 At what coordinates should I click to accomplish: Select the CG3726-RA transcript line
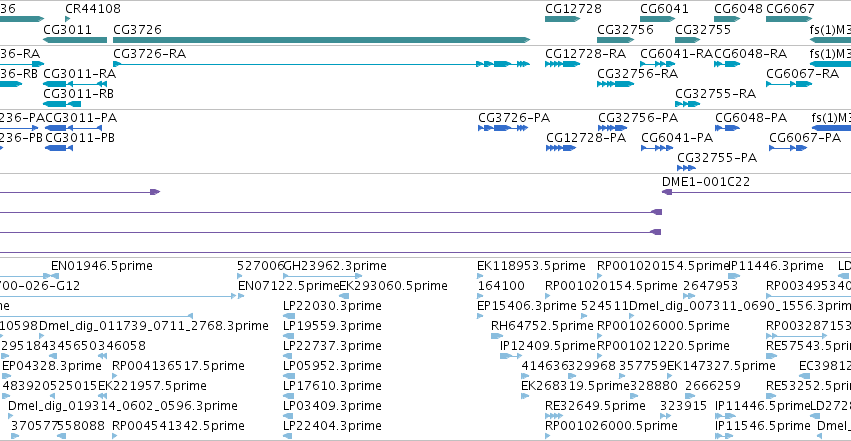click(x=321, y=64)
